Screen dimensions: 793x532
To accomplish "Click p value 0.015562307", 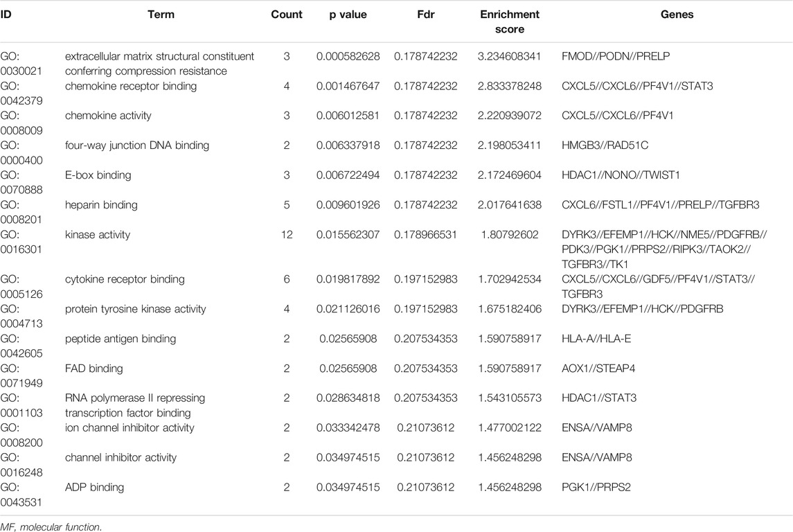I will (348, 235).
